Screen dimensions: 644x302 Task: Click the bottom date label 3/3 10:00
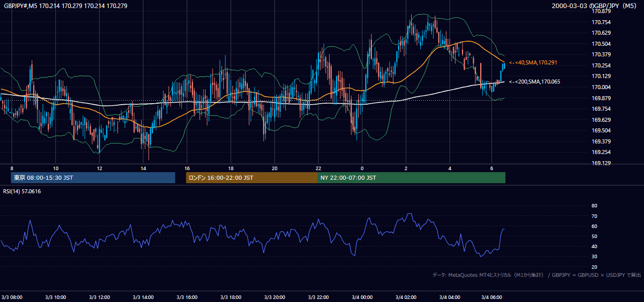[55, 297]
